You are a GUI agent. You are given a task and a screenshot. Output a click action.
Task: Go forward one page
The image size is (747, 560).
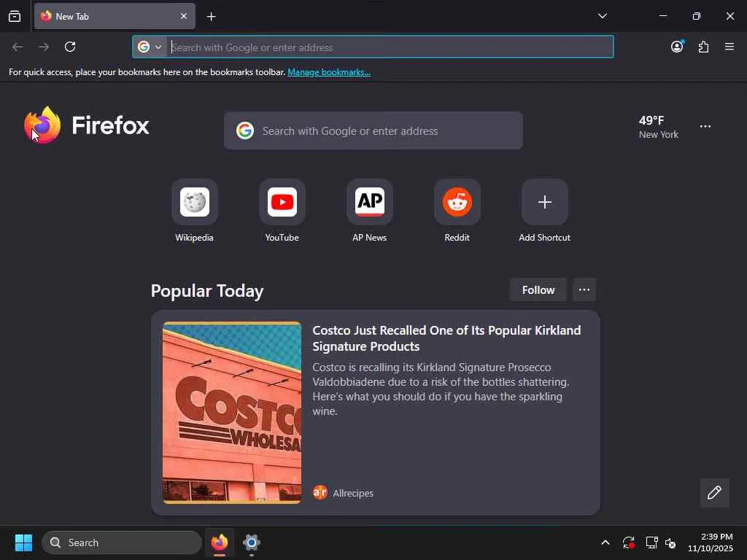(44, 47)
